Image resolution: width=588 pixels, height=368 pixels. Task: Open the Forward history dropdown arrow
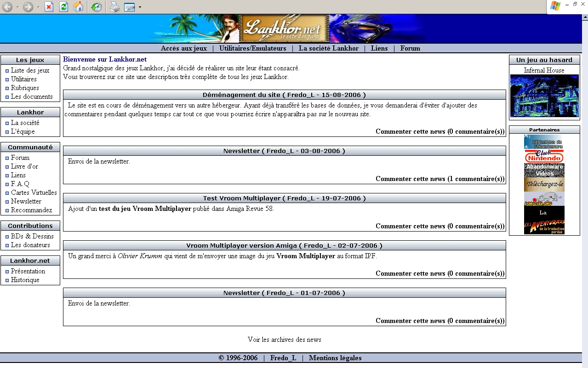click(x=39, y=7)
